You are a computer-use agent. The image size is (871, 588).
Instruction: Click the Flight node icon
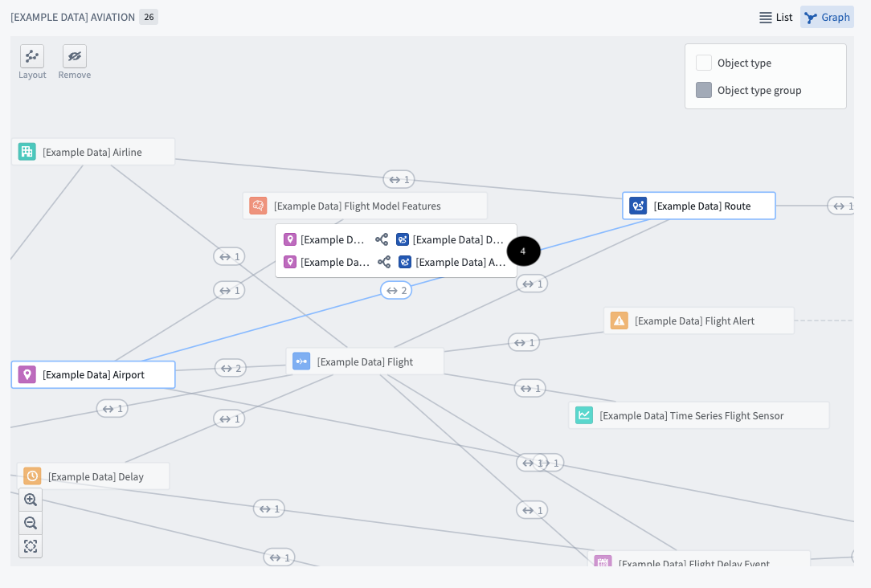pos(301,361)
